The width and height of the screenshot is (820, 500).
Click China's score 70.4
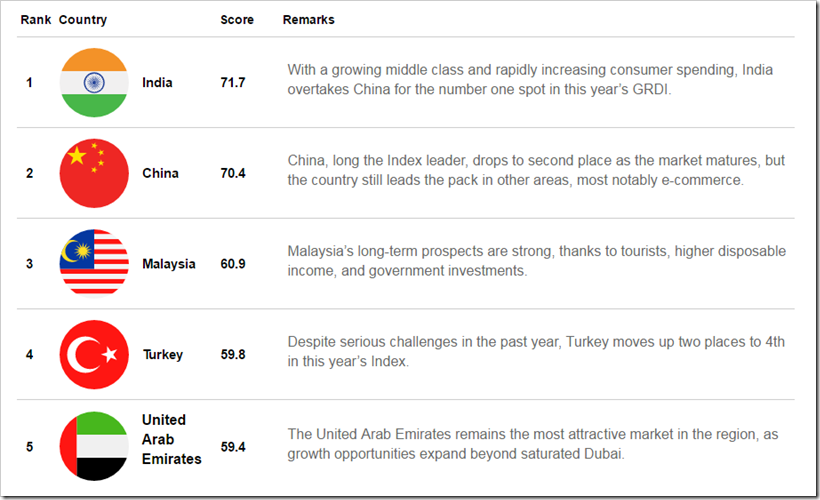[234, 173]
